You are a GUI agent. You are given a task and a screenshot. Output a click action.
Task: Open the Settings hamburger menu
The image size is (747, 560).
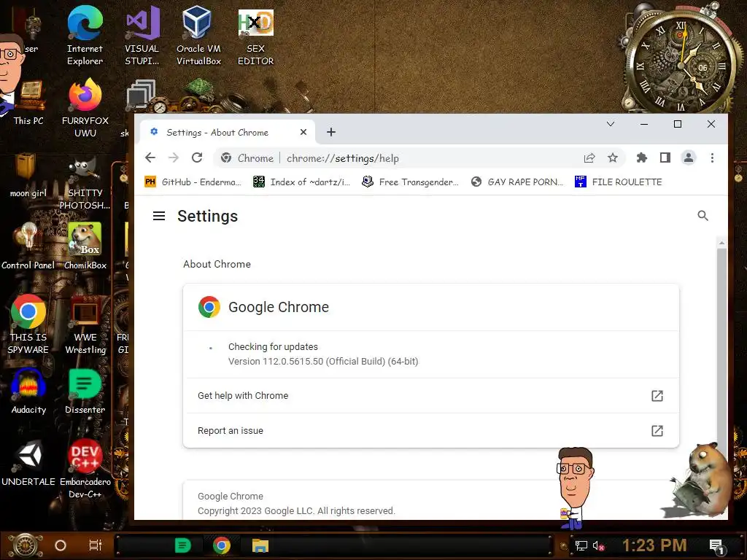pos(159,216)
